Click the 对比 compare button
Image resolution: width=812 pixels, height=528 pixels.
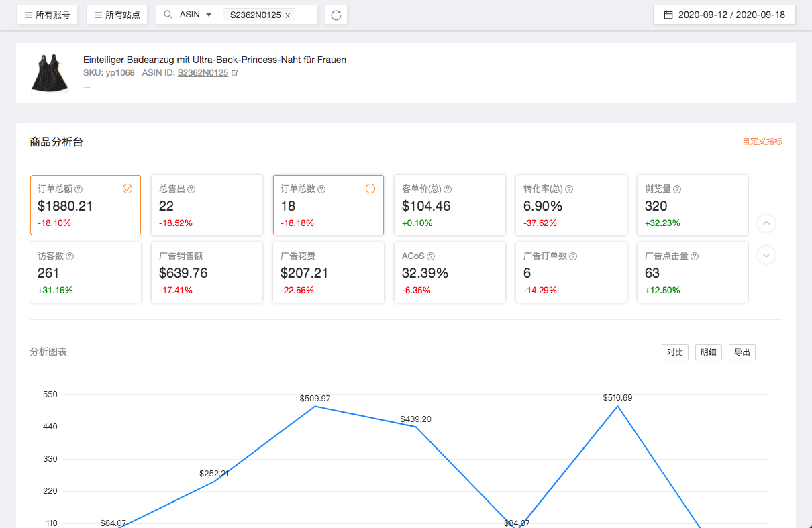(x=674, y=352)
